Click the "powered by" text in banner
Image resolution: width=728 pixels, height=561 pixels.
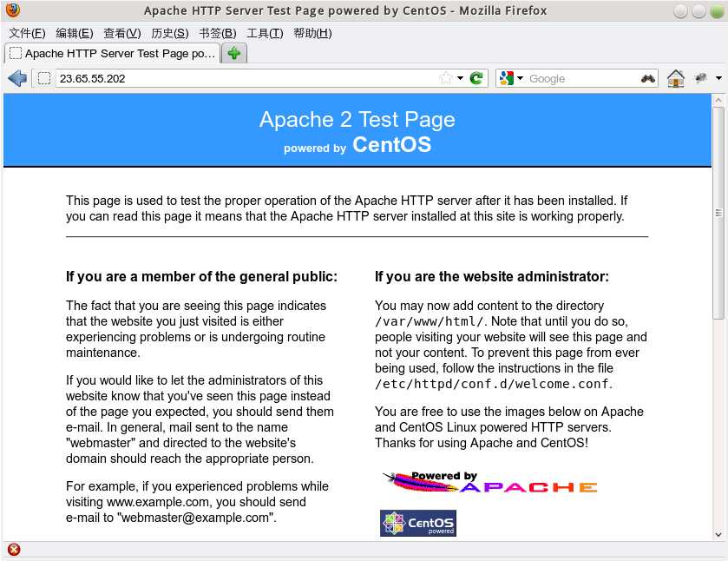click(315, 148)
